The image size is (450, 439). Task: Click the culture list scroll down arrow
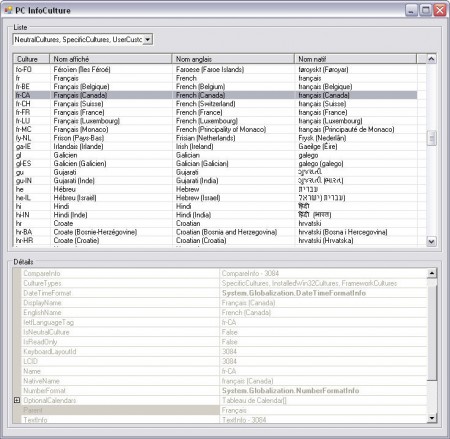click(431, 241)
